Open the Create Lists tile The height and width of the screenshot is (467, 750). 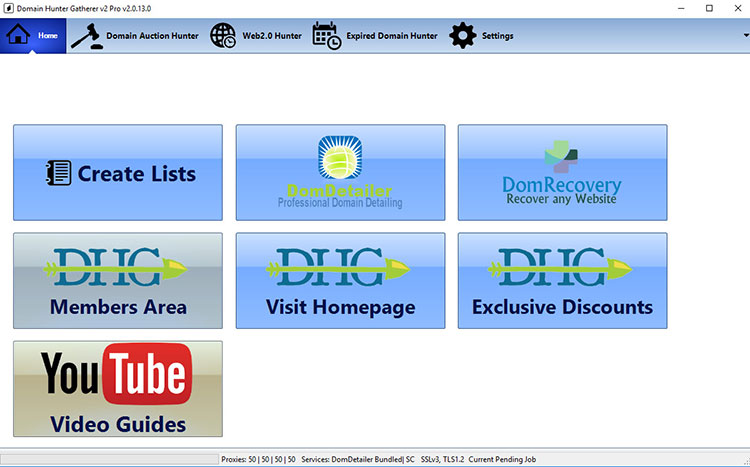pos(118,173)
